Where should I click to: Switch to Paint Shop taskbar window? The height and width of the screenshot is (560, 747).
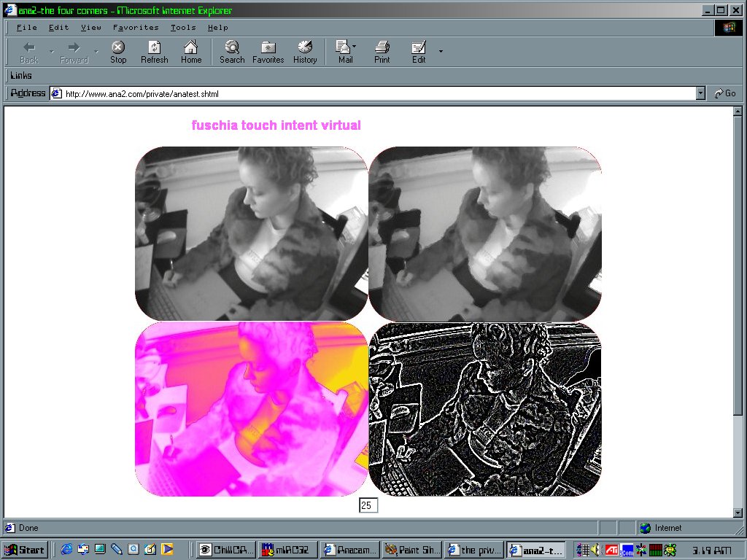coord(411,550)
